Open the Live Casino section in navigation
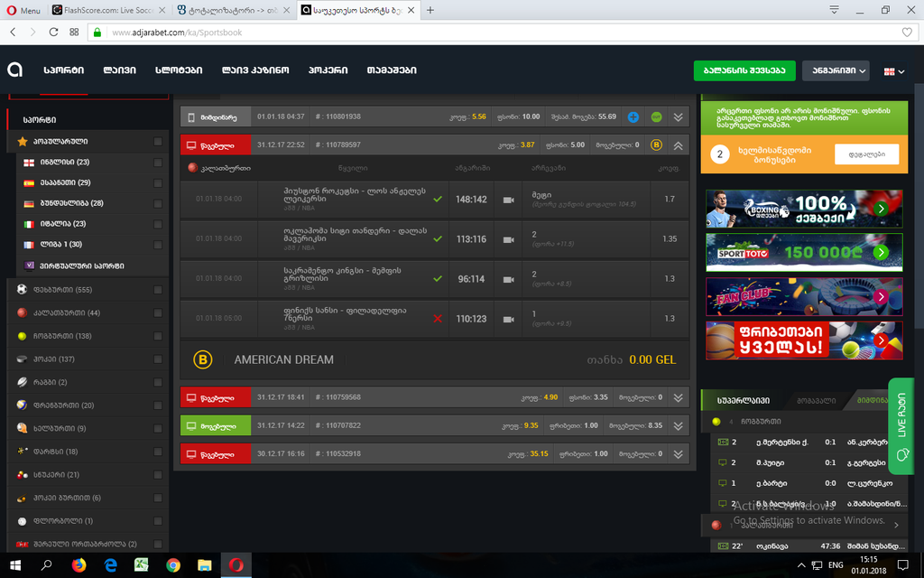The width and height of the screenshot is (924, 578). 255,70
